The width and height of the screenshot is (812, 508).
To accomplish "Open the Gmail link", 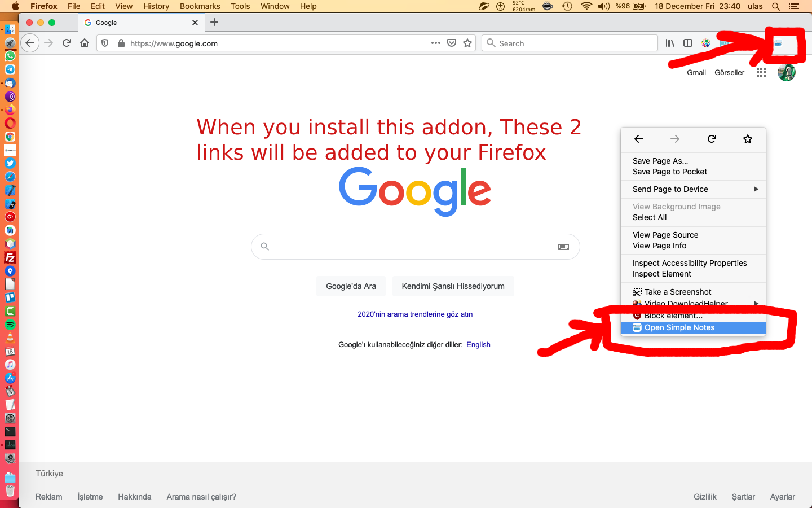I will (x=696, y=72).
